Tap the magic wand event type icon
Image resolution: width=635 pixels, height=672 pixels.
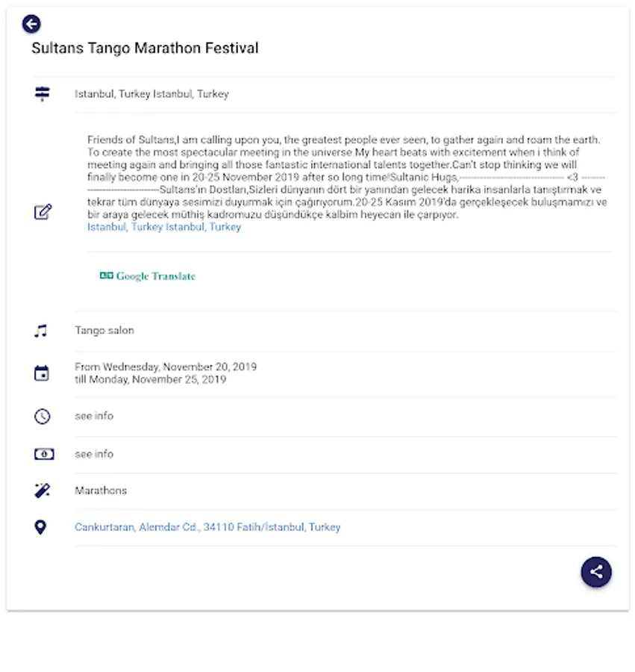pyautogui.click(x=42, y=491)
